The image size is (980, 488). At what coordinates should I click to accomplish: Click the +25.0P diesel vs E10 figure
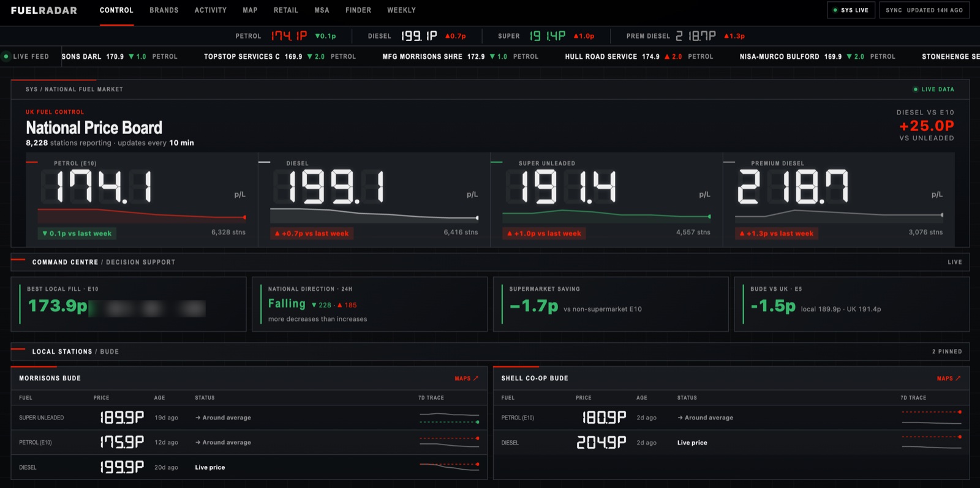point(926,126)
